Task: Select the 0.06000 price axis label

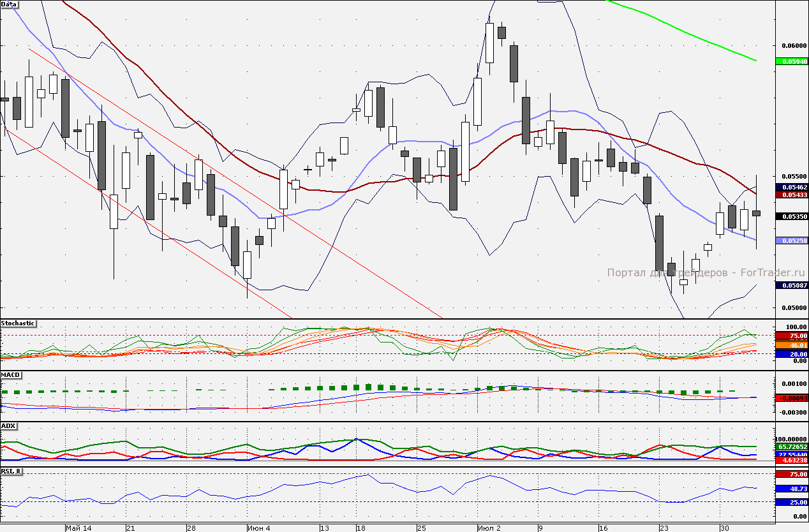Action: 793,46
